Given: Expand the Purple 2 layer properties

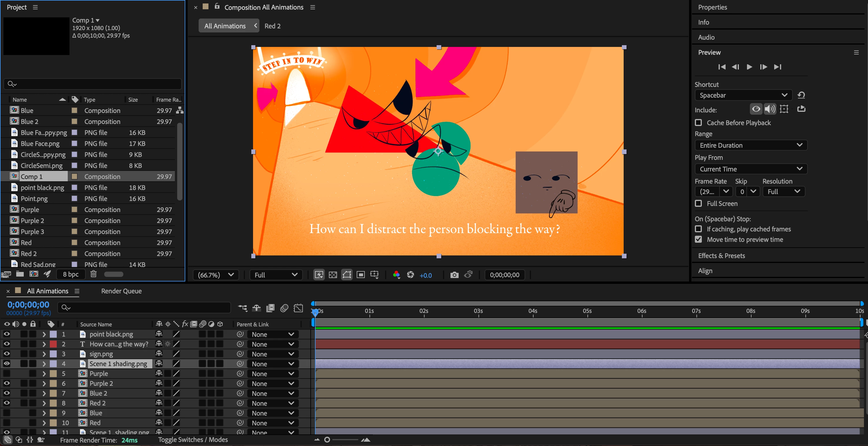Looking at the screenshot, I should tap(44, 383).
